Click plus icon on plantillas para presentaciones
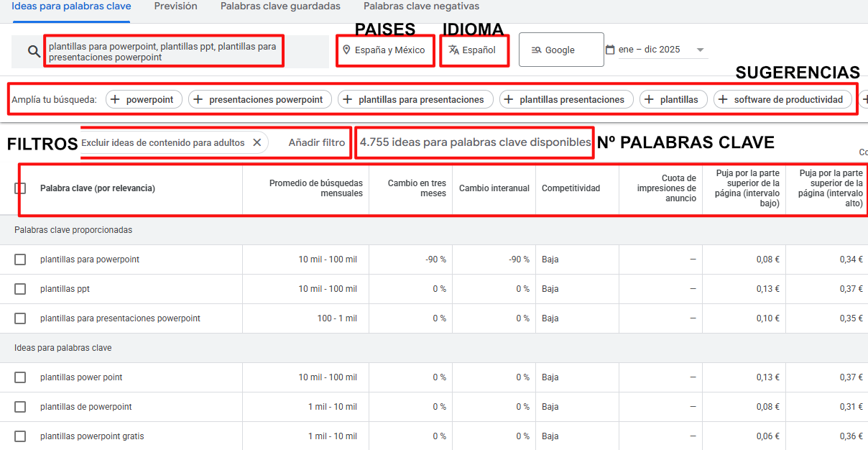Viewport: 868px width, 450px height. coord(348,99)
